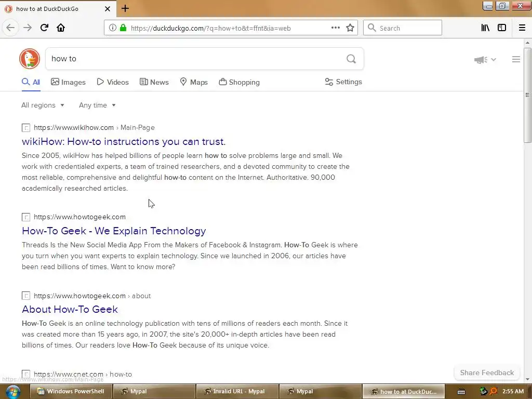The width and height of the screenshot is (532, 399).
Task: Click favicon beside https://www.howtogeek.com result
Action: [26, 217]
